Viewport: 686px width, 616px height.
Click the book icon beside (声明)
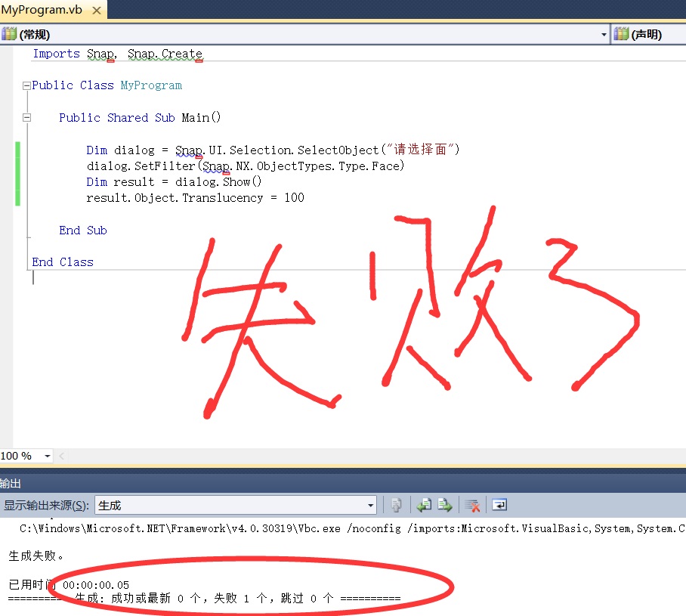[621, 35]
